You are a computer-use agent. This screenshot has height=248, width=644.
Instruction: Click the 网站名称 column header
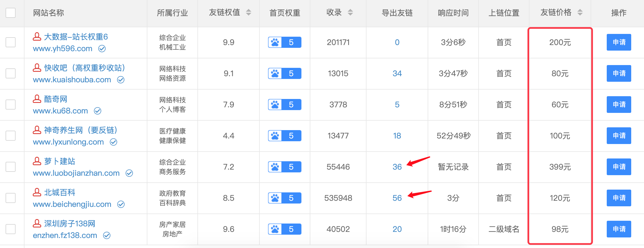pos(49,13)
